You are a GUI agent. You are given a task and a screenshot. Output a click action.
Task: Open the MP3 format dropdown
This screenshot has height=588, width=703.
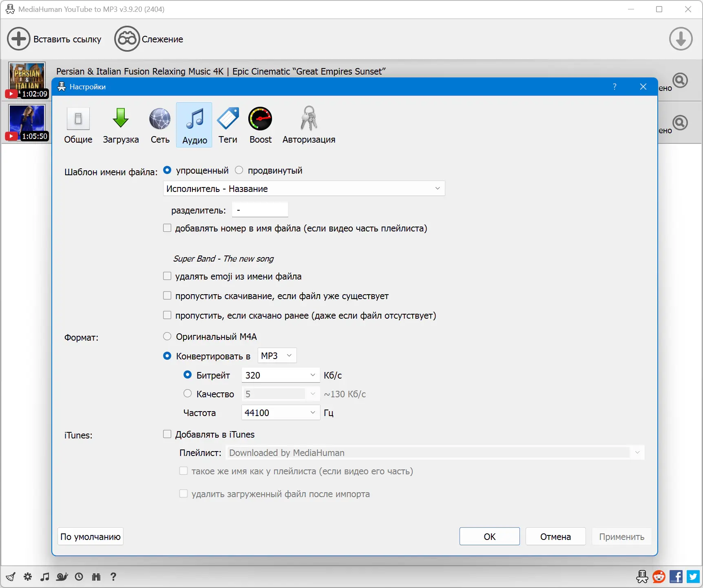pyautogui.click(x=277, y=356)
